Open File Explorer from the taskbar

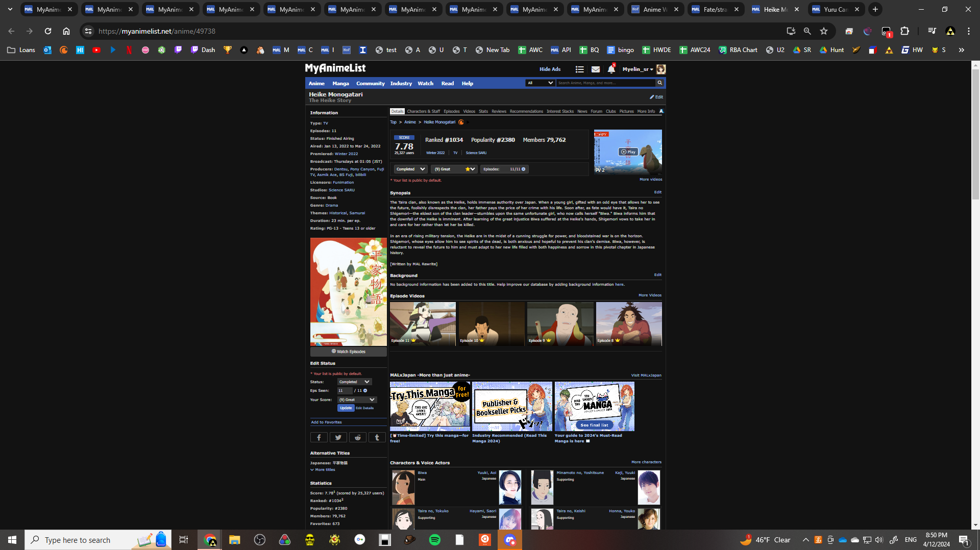click(234, 540)
